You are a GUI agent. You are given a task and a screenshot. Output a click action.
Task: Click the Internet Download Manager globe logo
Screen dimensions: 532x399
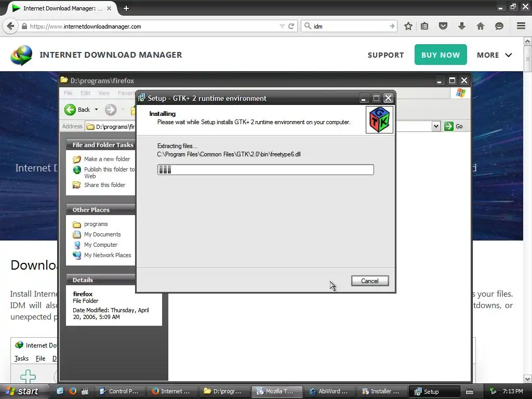click(x=21, y=55)
